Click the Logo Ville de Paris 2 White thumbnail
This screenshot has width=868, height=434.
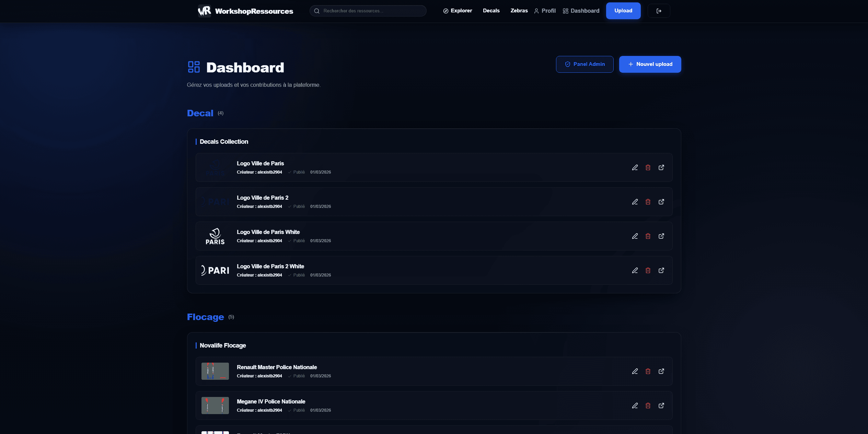tap(215, 270)
